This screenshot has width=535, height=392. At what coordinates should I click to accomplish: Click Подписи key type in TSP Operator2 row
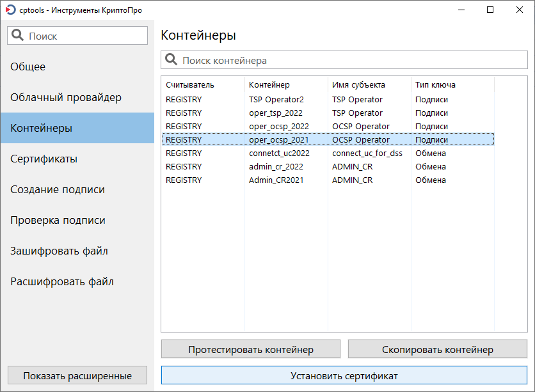tap(431, 100)
